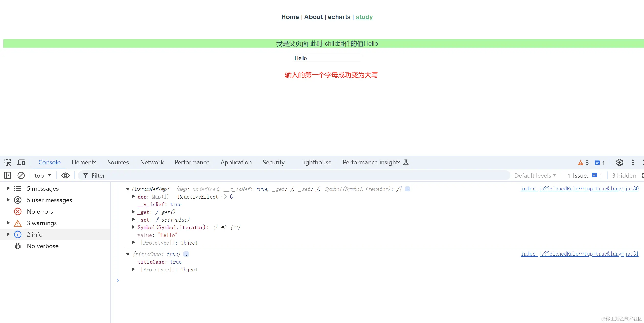Switch to the Elements tab

(x=84, y=163)
